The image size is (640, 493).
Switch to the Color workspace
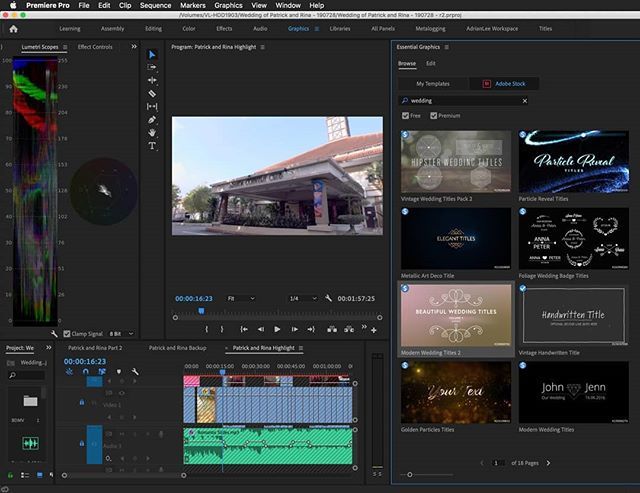coord(189,29)
